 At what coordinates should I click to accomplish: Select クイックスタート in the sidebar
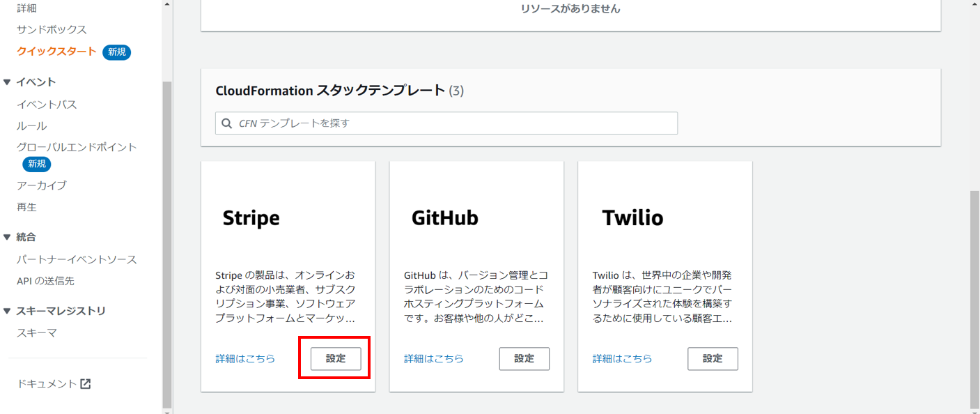56,52
